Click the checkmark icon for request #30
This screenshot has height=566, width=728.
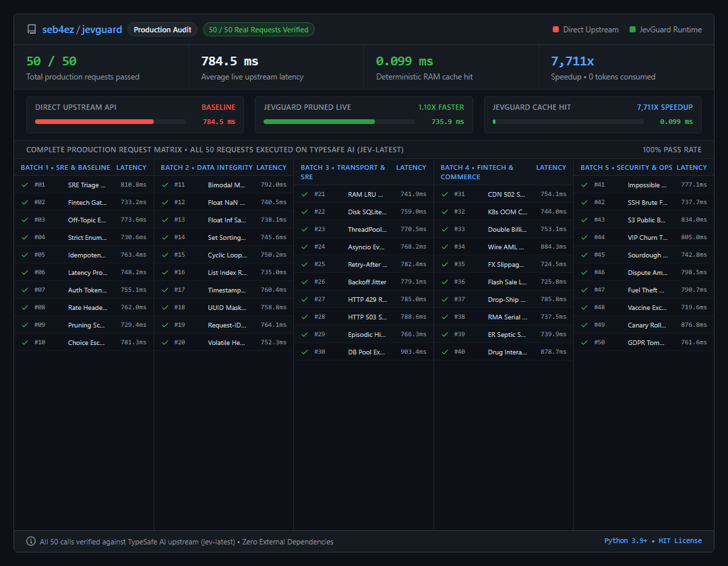pyautogui.click(x=305, y=352)
